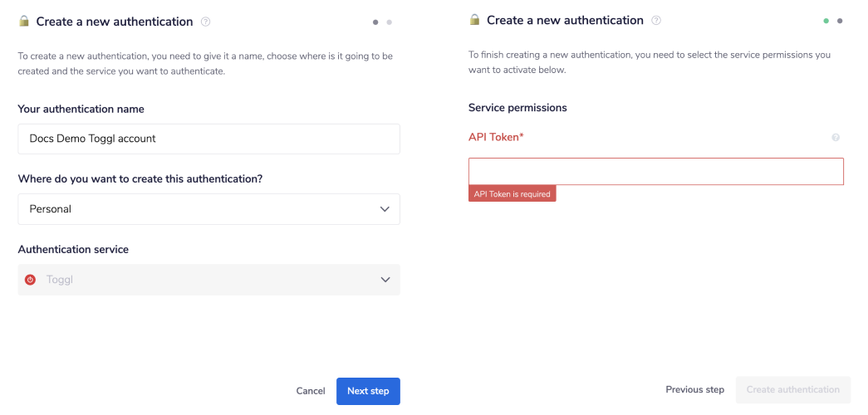Click into the empty API Token field
The image size is (868, 415).
[655, 171]
